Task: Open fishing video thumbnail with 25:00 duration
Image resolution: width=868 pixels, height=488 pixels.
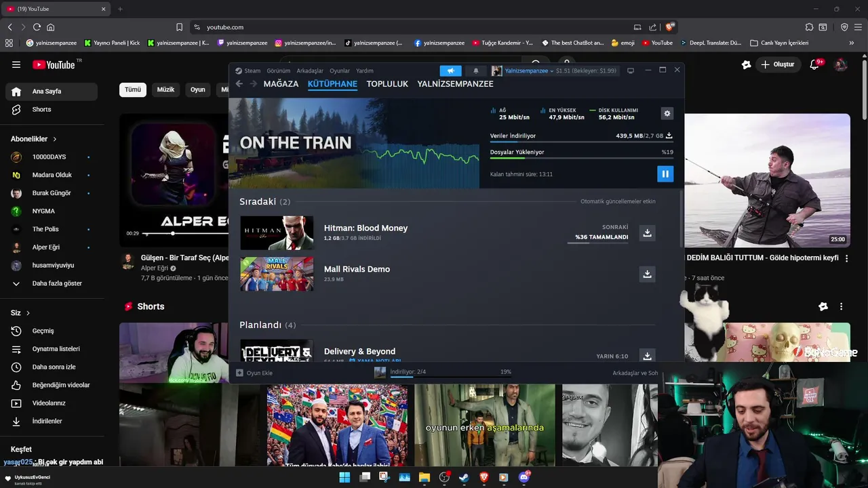Action: 767,180
